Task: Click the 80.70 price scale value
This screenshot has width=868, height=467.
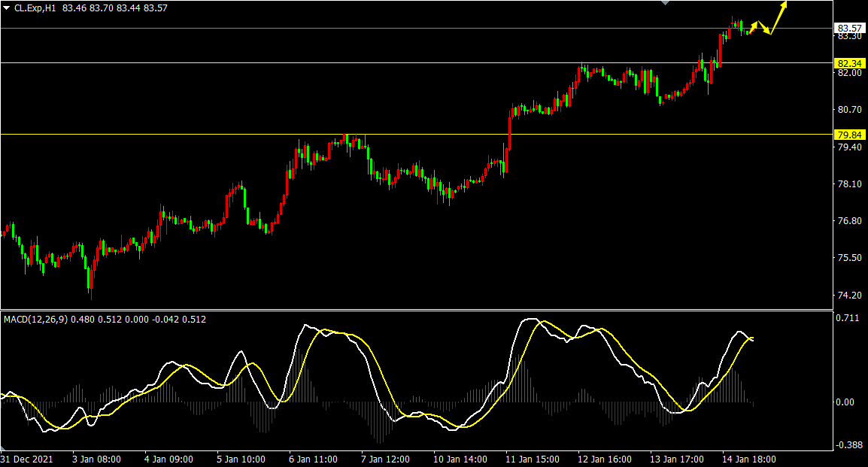Action: [850, 110]
